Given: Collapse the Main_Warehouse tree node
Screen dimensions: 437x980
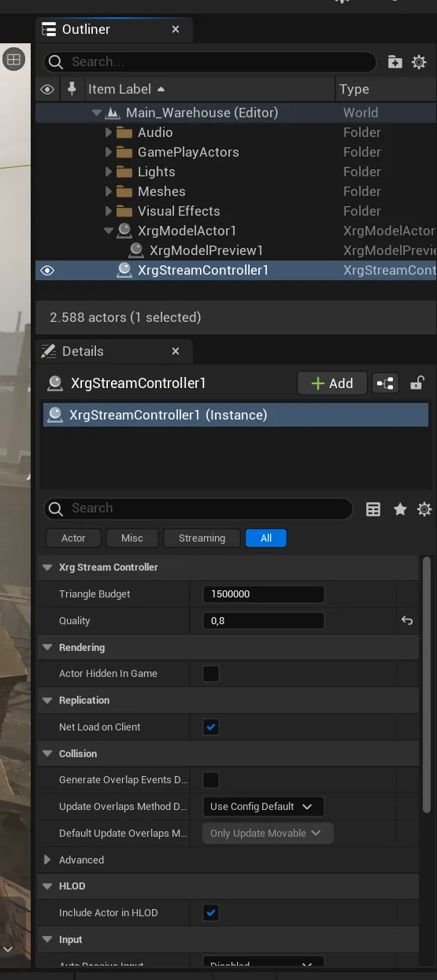Looking at the screenshot, I should pyautogui.click(x=97, y=113).
